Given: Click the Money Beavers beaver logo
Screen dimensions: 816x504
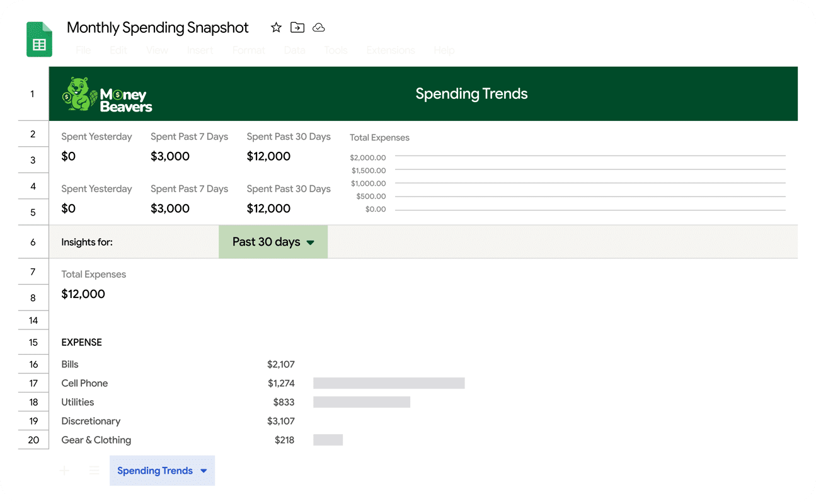Looking at the screenshot, I should pyautogui.click(x=107, y=94).
